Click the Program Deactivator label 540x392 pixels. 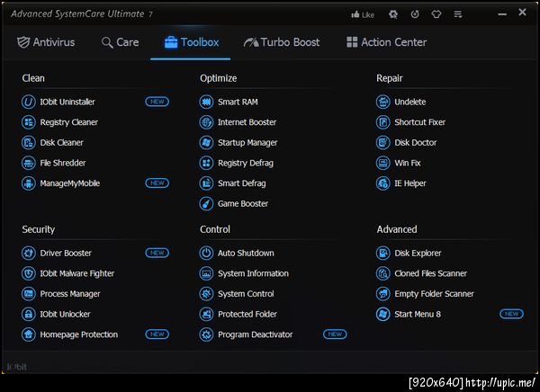click(256, 334)
